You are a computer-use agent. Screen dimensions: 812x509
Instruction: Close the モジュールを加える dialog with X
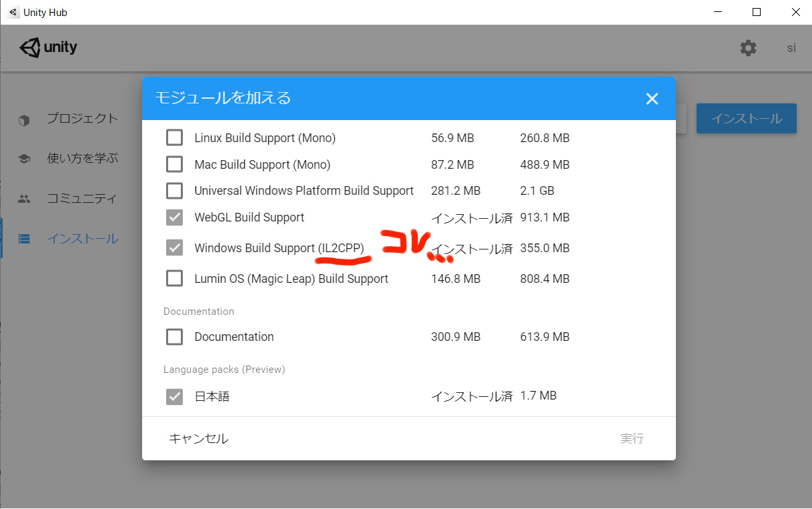click(652, 98)
